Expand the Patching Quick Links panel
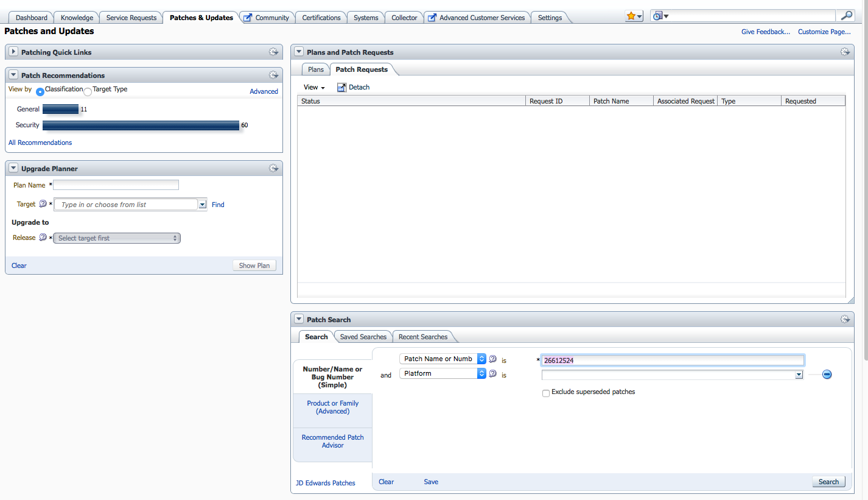The width and height of the screenshot is (868, 500). pyautogui.click(x=13, y=52)
